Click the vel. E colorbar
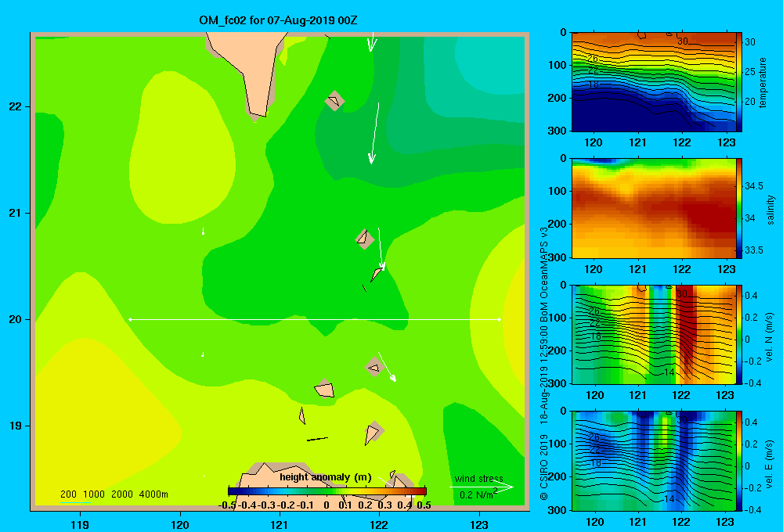Screen dimensions: 783x532 pyautogui.click(x=739, y=461)
